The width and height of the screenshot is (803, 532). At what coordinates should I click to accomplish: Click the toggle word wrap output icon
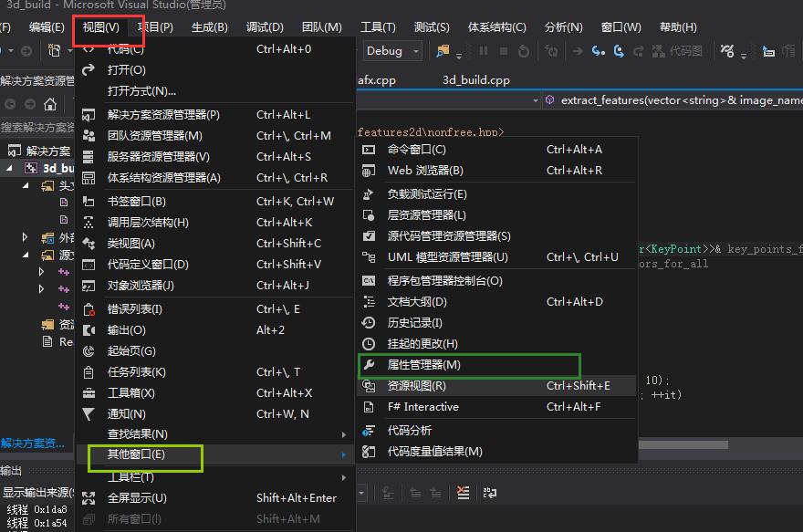pos(490,493)
